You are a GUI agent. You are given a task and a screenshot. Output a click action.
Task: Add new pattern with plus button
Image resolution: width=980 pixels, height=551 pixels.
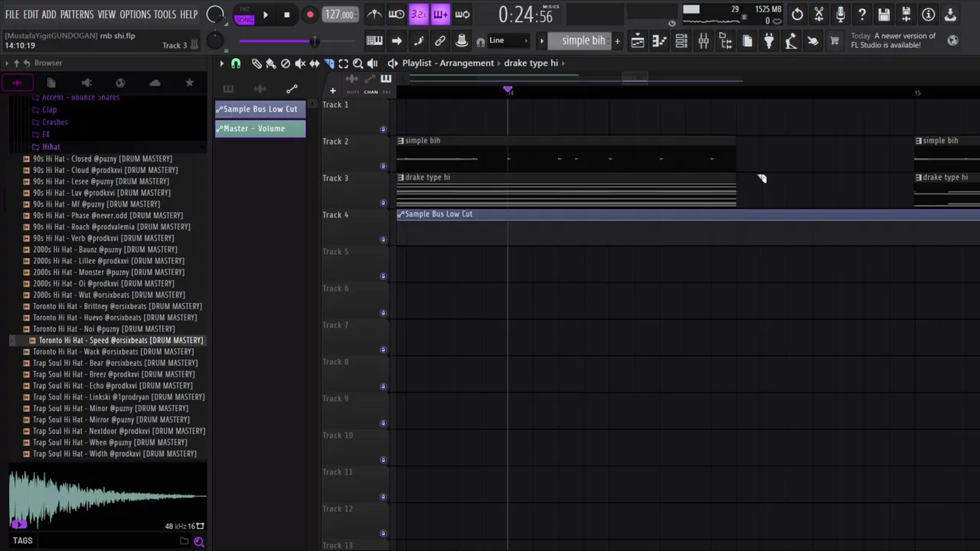point(617,41)
